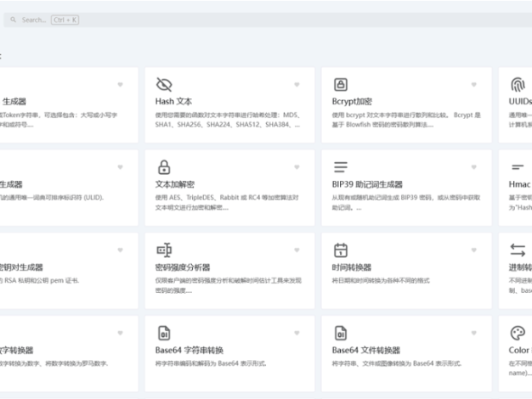
Task: Open the UUIDs fingerprint icon
Action: [518, 84]
